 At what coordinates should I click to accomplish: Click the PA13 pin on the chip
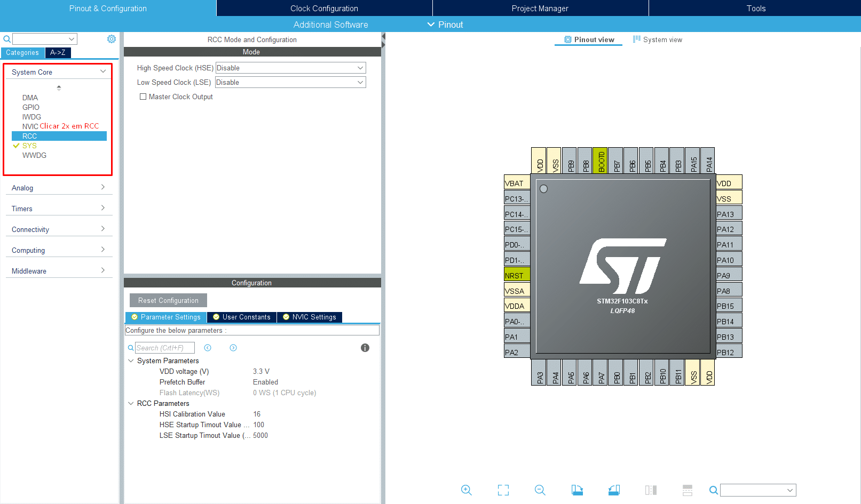coord(729,214)
